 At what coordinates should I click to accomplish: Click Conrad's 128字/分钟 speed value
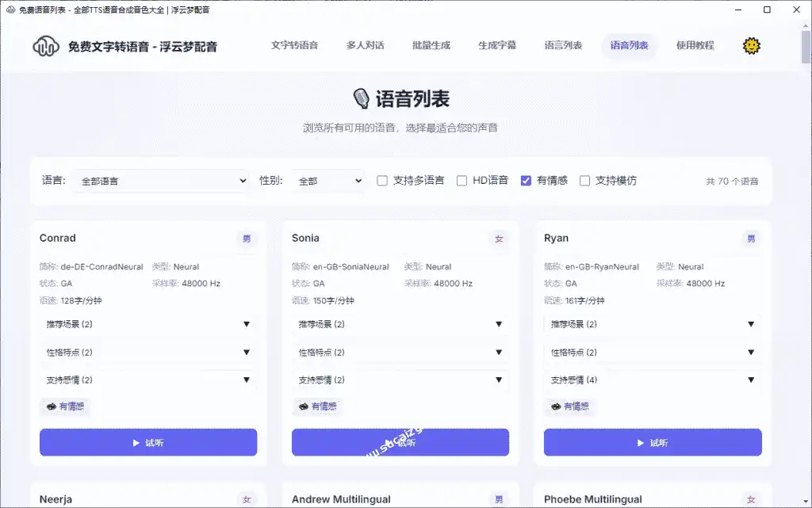(82, 300)
